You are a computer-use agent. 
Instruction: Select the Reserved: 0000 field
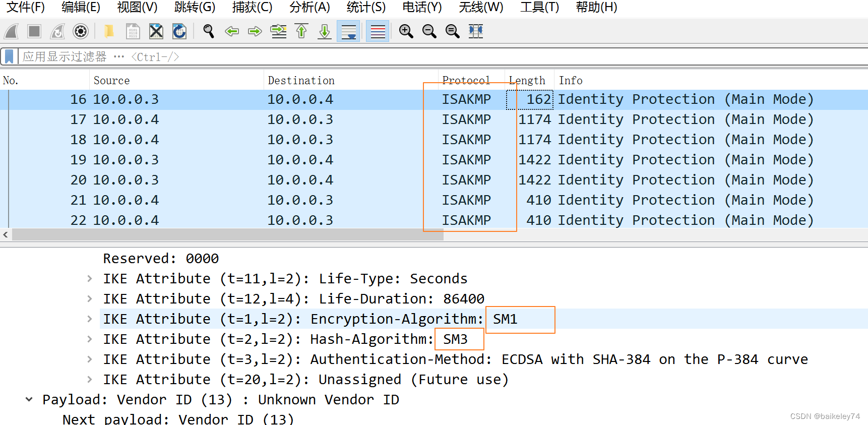coord(161,259)
